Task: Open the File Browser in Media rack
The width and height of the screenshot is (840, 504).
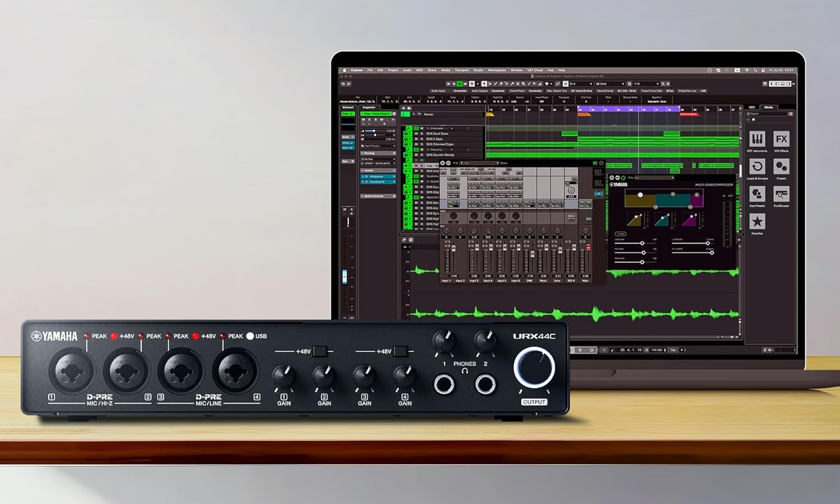Action: [x=781, y=193]
